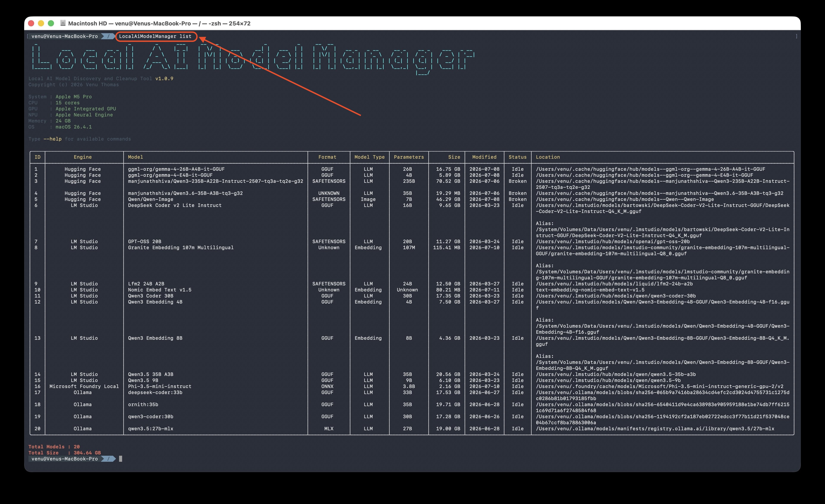The image size is (825, 504).
Task: Click the 'Total Models : 20' summary line
Action: pyautogui.click(x=54, y=446)
